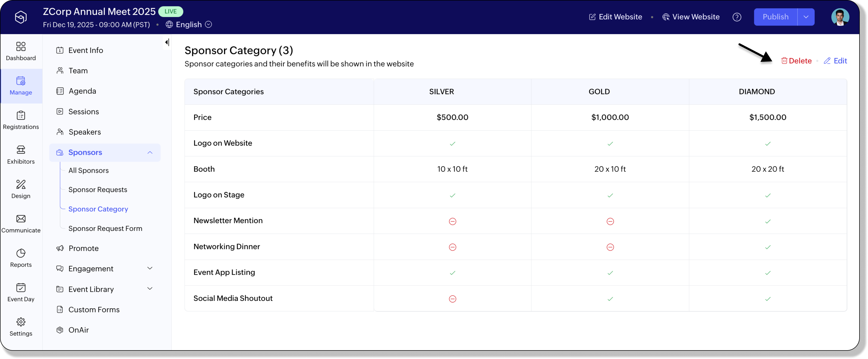The height and width of the screenshot is (359, 868).
Task: Open the Exhibitors sidebar icon
Action: (21, 150)
